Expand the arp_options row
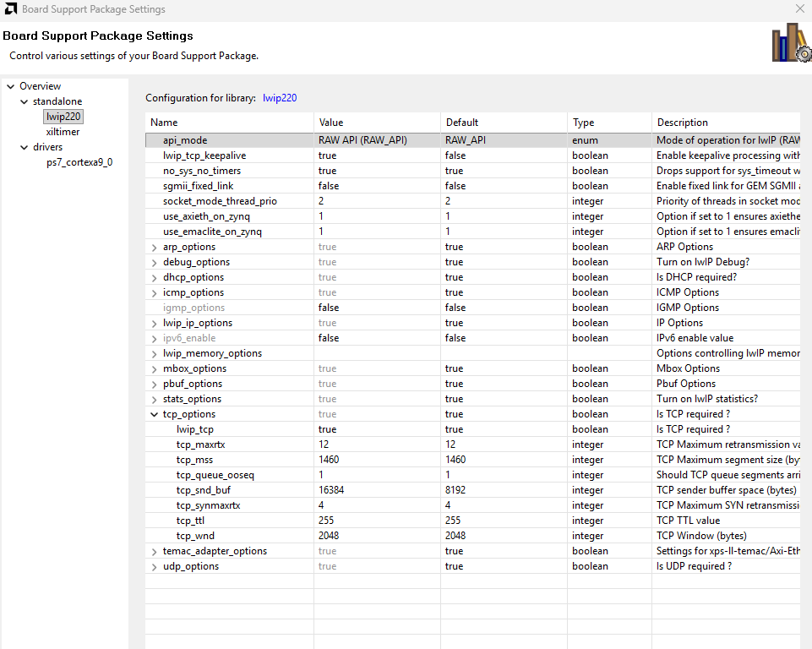The width and height of the screenshot is (812, 649). point(154,248)
